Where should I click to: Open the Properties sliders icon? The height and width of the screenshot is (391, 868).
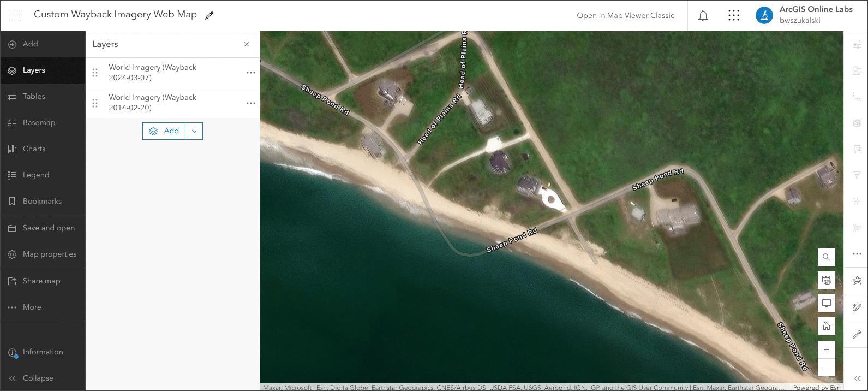[857, 45]
